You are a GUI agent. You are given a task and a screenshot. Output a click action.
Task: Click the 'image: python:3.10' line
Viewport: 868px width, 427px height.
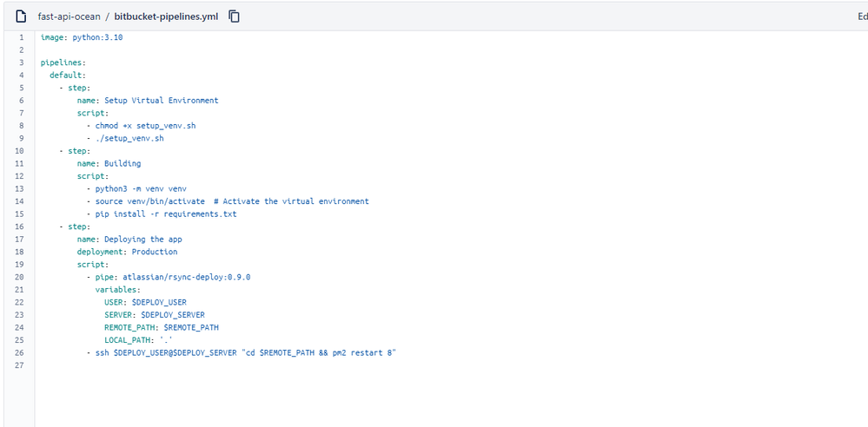pyautogui.click(x=82, y=37)
